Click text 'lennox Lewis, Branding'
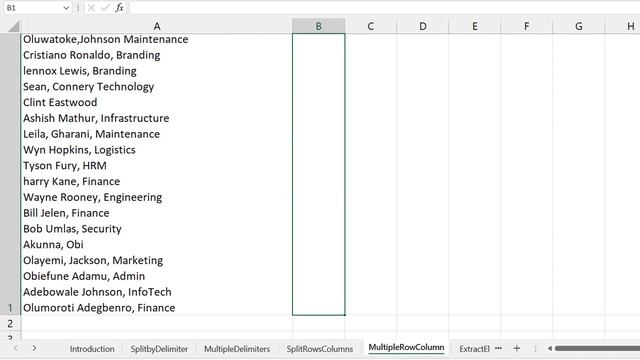This screenshot has height=360, width=640. [80, 71]
